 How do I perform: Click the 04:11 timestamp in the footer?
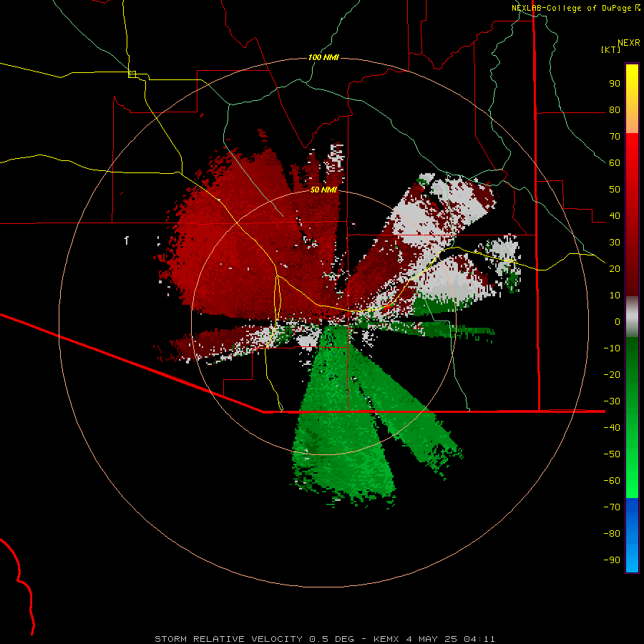pos(479,639)
